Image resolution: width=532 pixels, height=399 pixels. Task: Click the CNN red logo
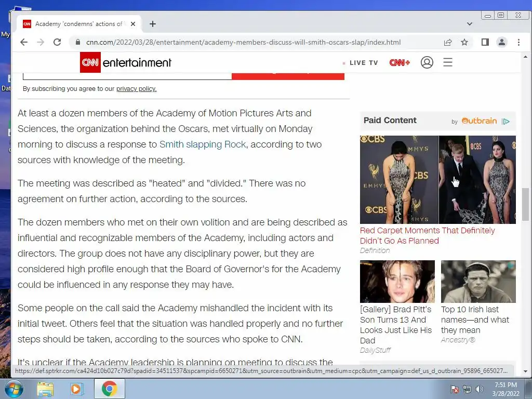click(90, 62)
